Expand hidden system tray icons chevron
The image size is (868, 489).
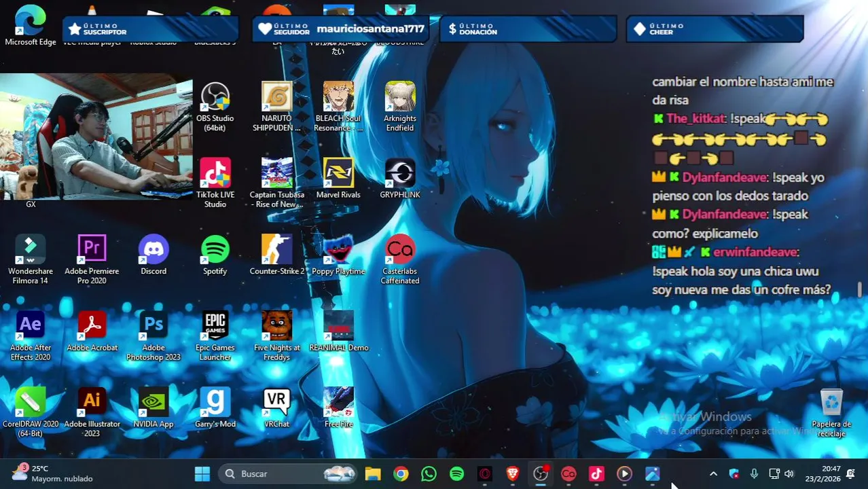[x=713, y=473]
